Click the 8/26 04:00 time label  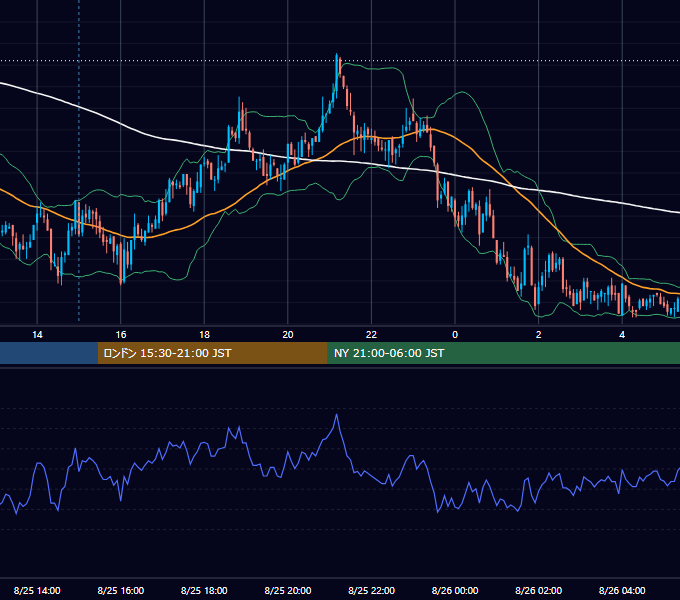[622, 590]
